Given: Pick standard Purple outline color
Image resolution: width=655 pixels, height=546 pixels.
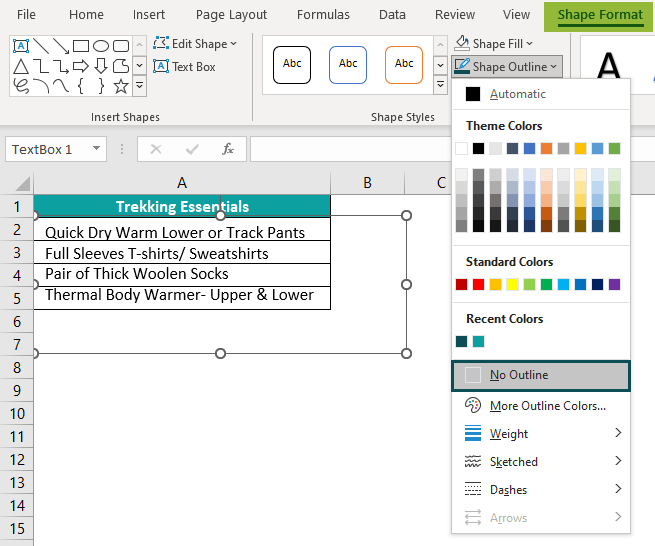Looking at the screenshot, I should (x=614, y=284).
